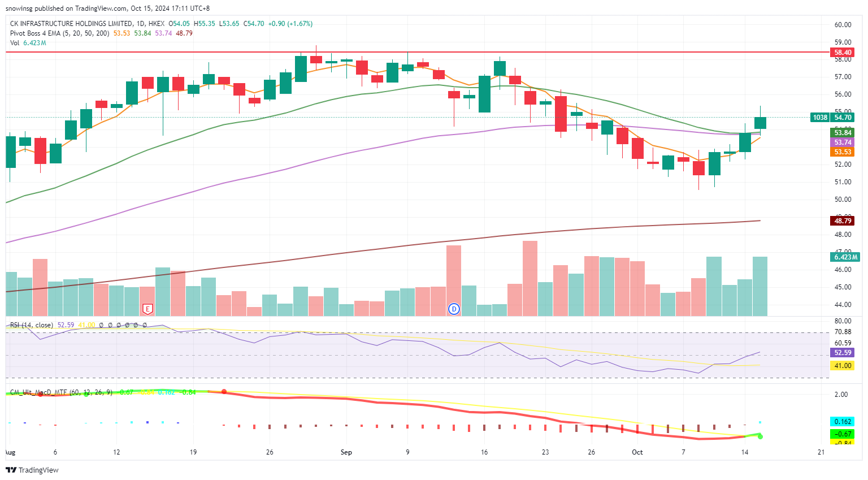Open the CM_Ult_MacD_MTF indicator legend
The height and width of the screenshot is (480, 868).
[x=61, y=392]
